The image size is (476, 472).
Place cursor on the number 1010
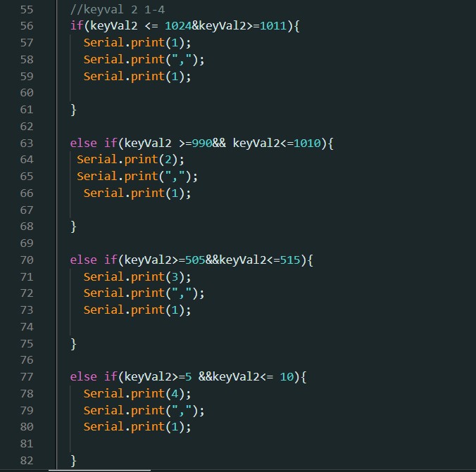(x=307, y=143)
